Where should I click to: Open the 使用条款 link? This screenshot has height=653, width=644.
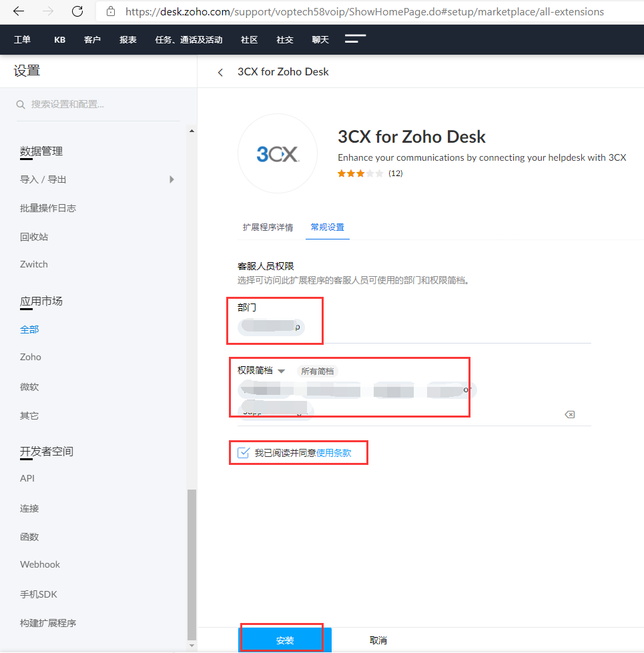tap(334, 453)
